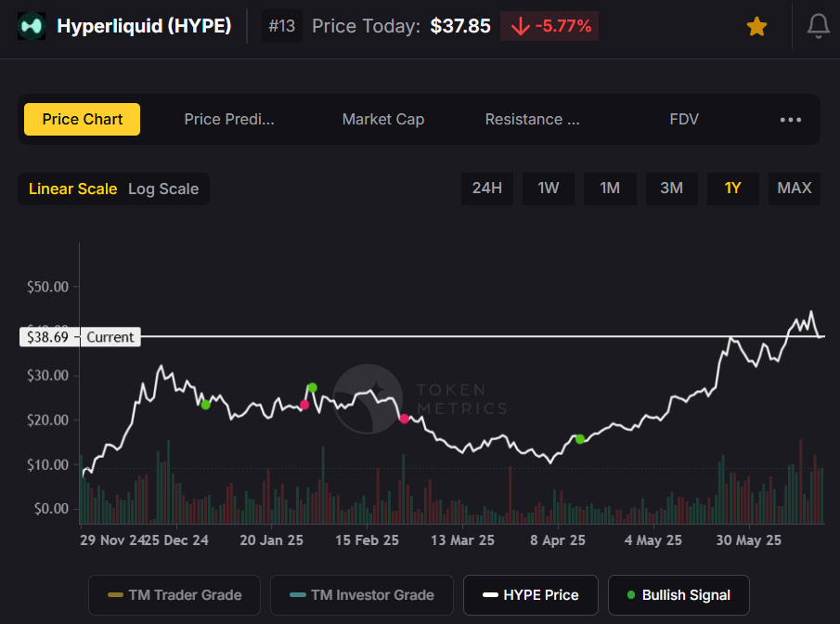Click the $20.00 y-axis label
Screen dimensions: 840x624
[47, 420]
